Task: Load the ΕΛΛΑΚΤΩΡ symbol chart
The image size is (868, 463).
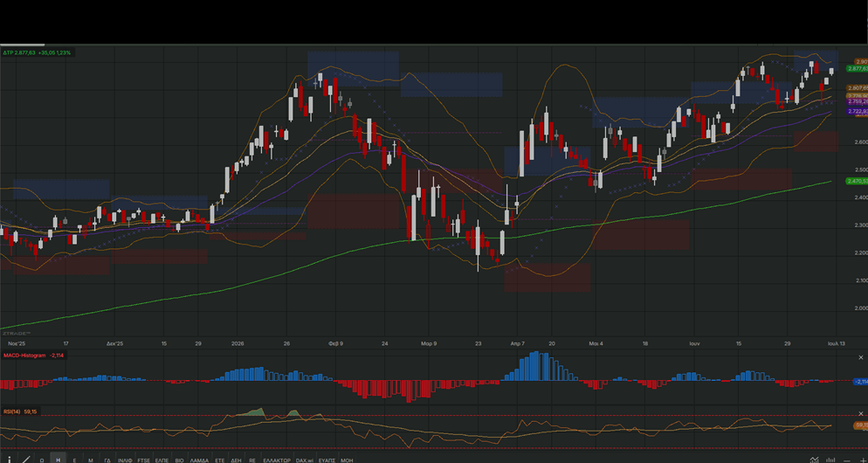Action: tap(277, 460)
